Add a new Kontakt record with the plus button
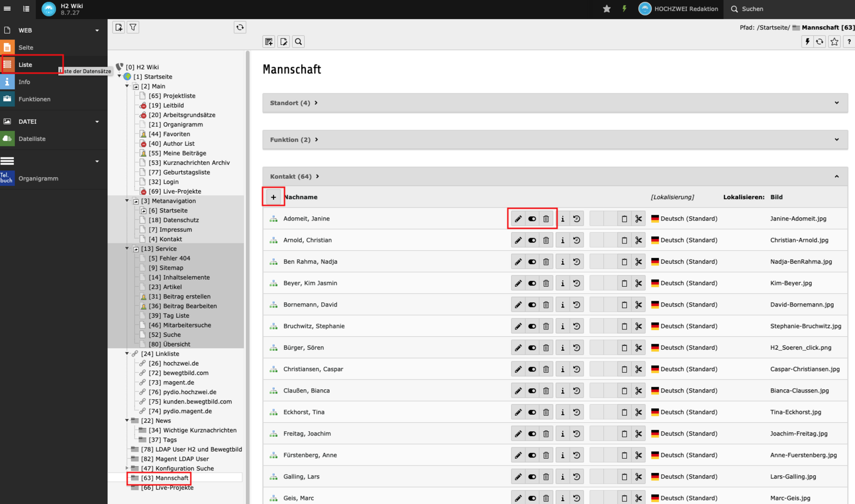 coord(274,197)
